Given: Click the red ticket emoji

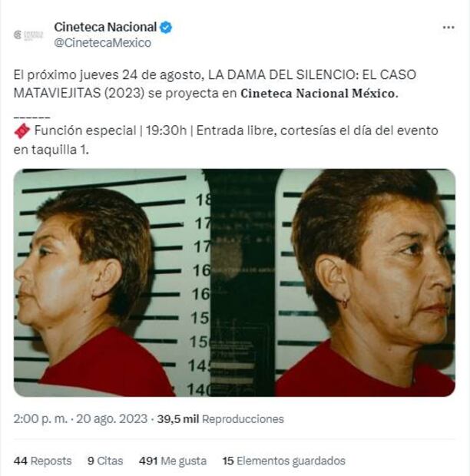Looking at the screenshot, I should pos(22,131).
